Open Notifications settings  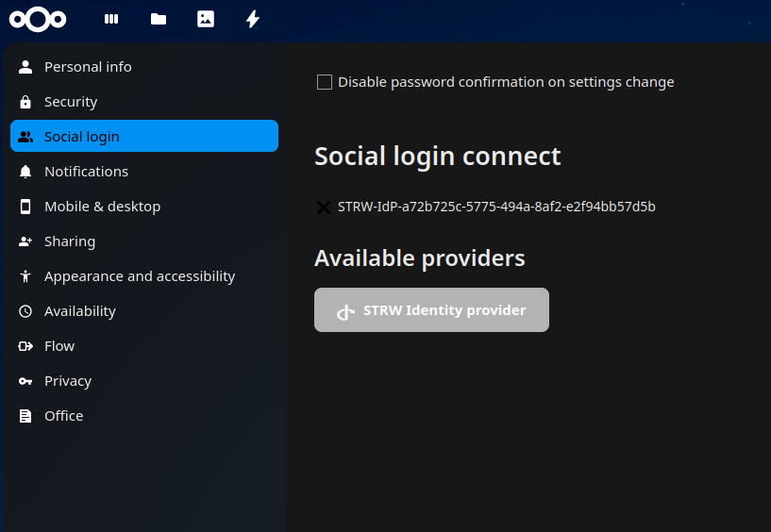tap(86, 172)
